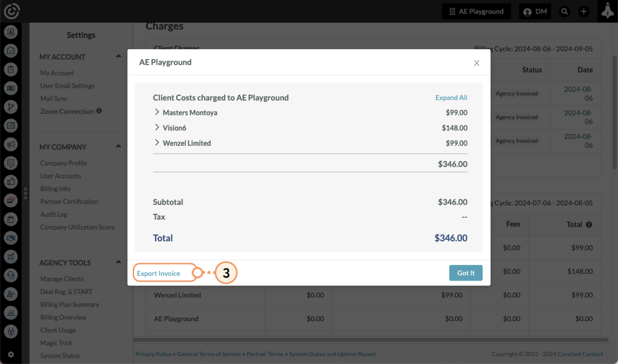Open the clipboard tasks icon in sidebar
Image resolution: width=618 pixels, height=364 pixels.
tap(11, 69)
